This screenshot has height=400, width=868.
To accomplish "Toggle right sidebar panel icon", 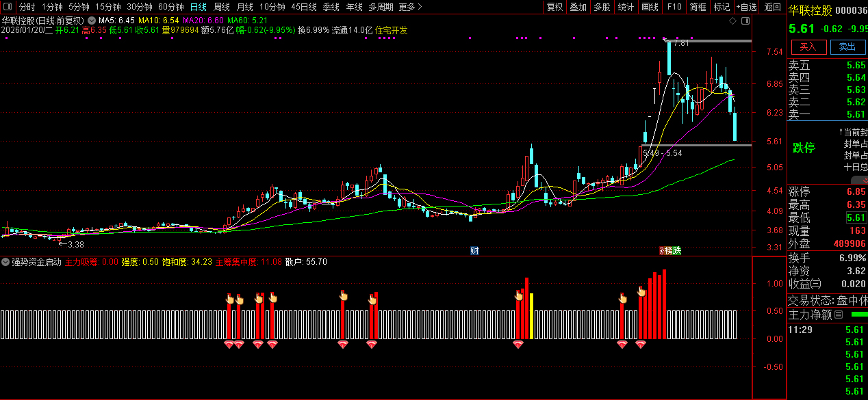I will tap(745, 21).
